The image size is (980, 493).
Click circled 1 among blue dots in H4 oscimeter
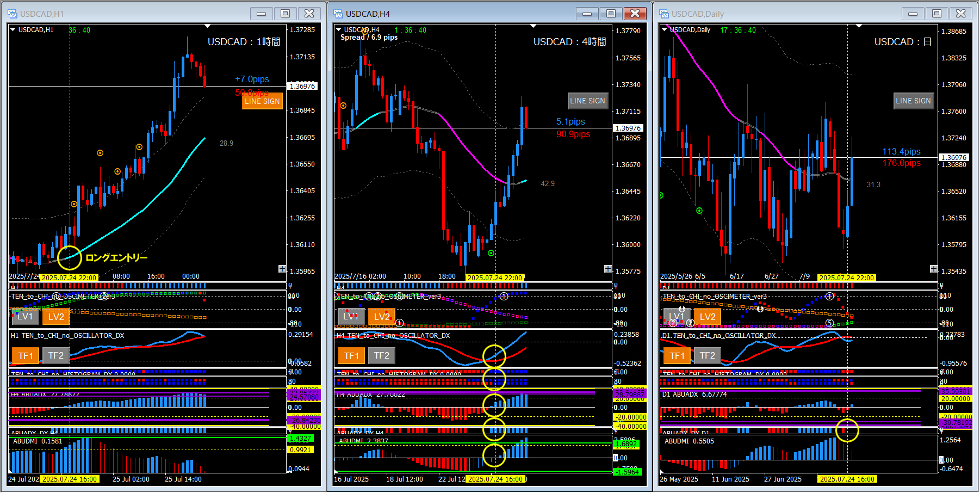[x=504, y=297]
